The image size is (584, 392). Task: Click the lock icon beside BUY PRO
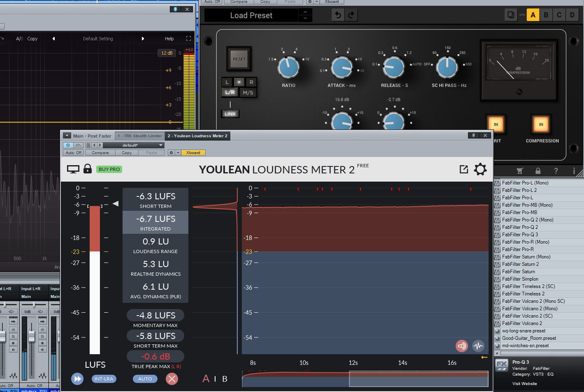(88, 169)
